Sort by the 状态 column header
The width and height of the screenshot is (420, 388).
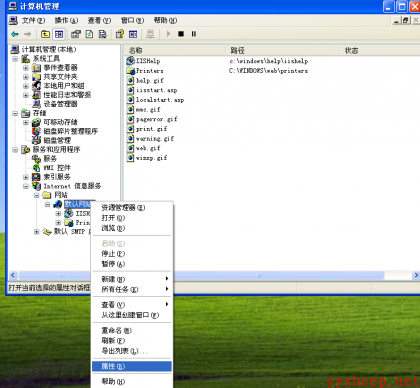(x=380, y=50)
